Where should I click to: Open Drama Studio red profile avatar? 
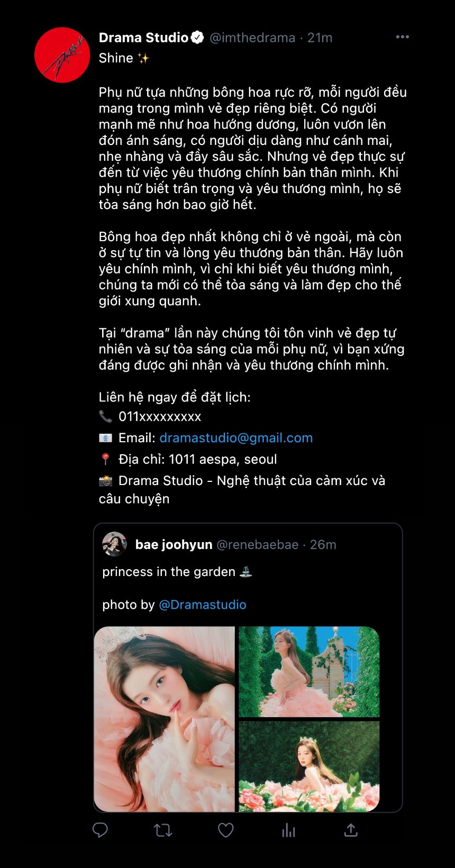(x=62, y=55)
